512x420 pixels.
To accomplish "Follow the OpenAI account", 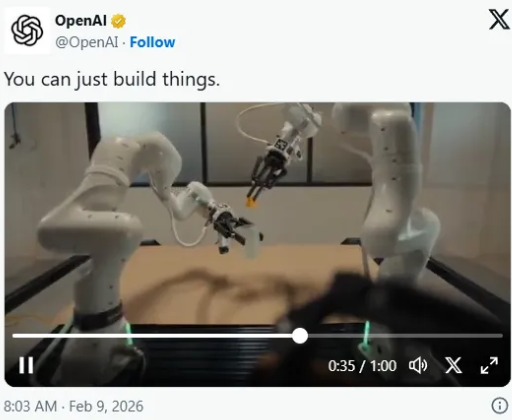I will coord(152,42).
